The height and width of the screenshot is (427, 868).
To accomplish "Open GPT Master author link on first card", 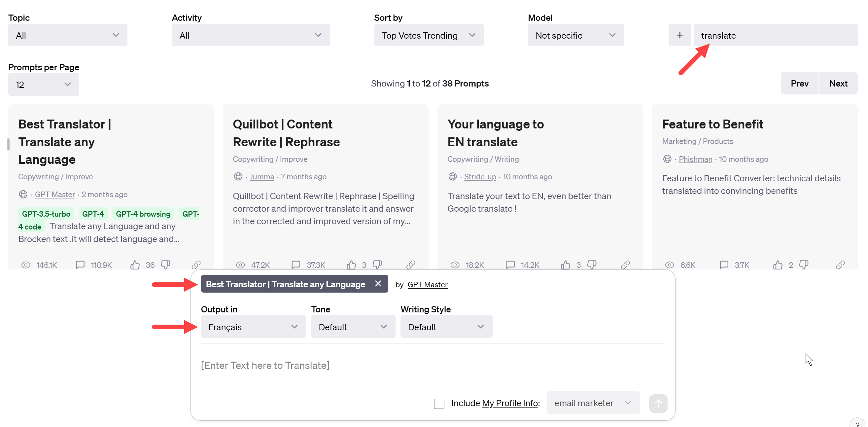I will click(x=54, y=195).
